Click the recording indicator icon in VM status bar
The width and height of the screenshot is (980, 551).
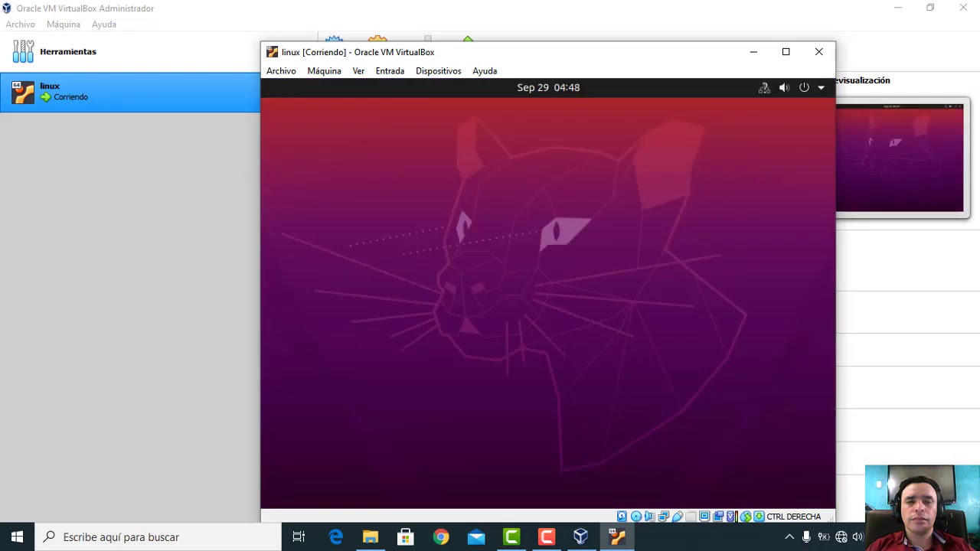pos(718,517)
